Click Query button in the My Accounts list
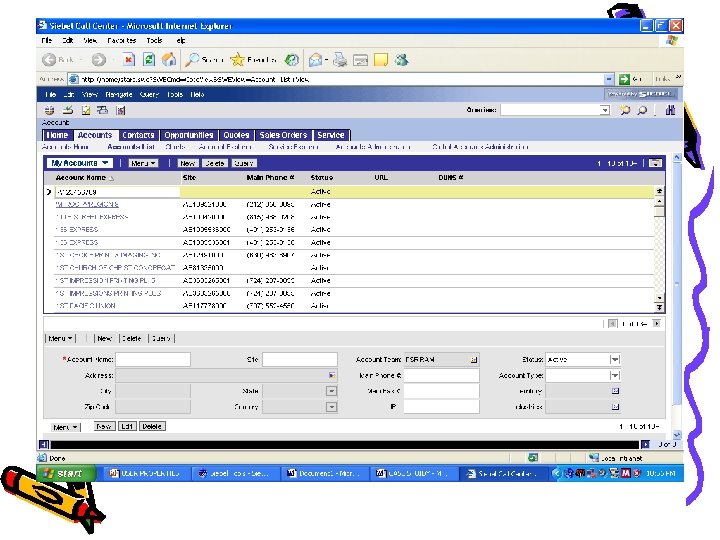 coord(243,163)
